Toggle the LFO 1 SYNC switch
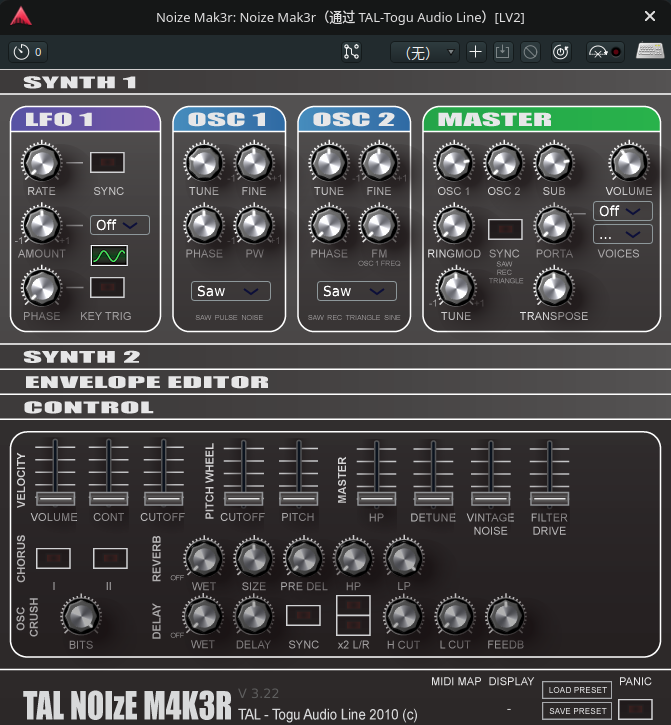This screenshot has height=725, width=671. [x=107, y=162]
